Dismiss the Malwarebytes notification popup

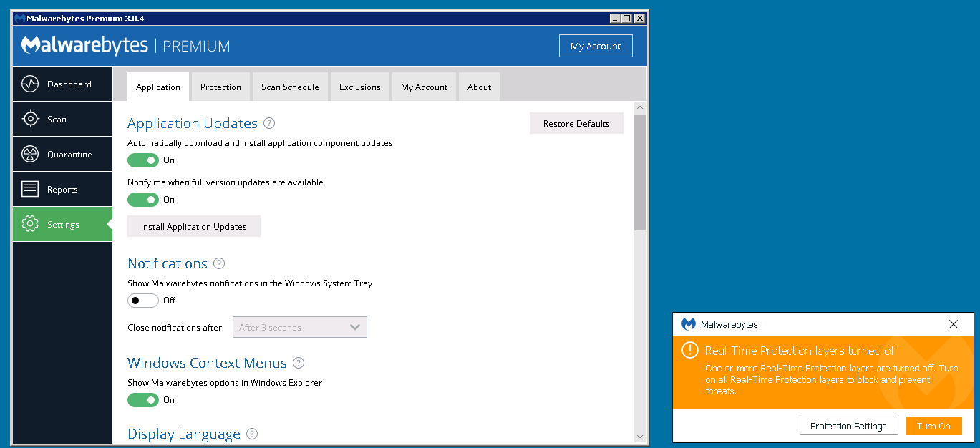pyautogui.click(x=953, y=324)
